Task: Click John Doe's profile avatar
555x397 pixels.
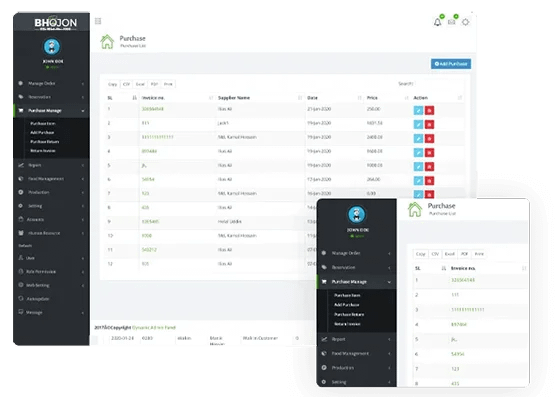Action: (x=52, y=47)
